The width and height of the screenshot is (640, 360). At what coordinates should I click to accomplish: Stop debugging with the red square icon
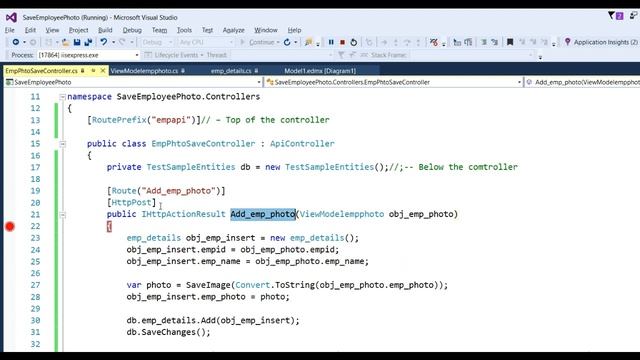(342, 42)
